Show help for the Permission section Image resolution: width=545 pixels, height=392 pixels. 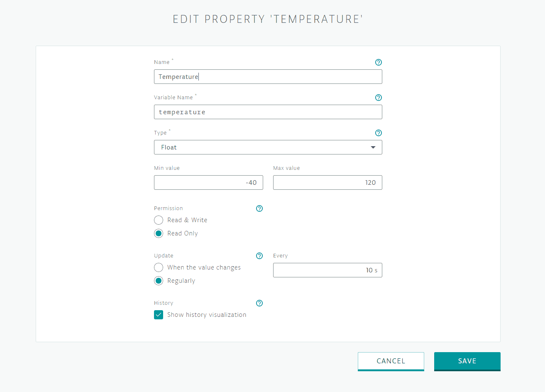coord(259,208)
